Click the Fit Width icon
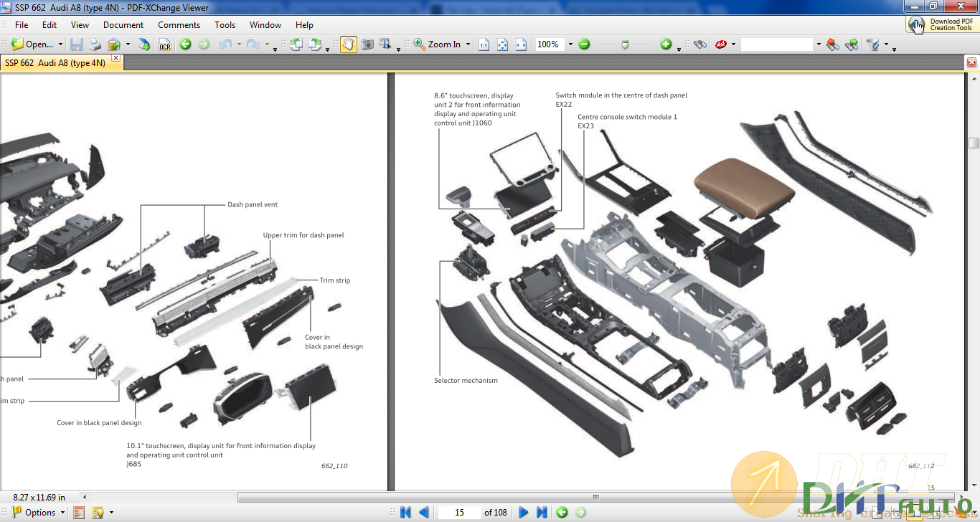Viewport: 980px width, 522px height. [521, 44]
